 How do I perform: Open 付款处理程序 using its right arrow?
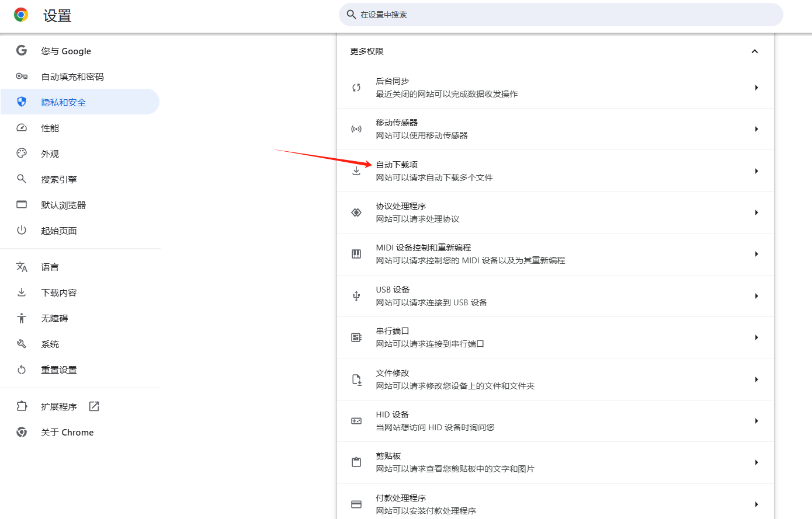(x=757, y=504)
